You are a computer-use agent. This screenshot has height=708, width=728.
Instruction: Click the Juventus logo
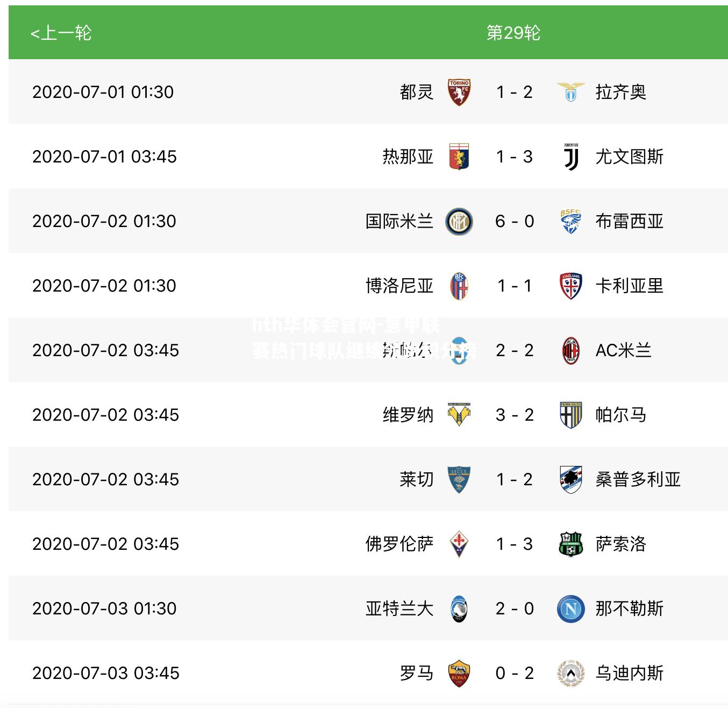570,157
